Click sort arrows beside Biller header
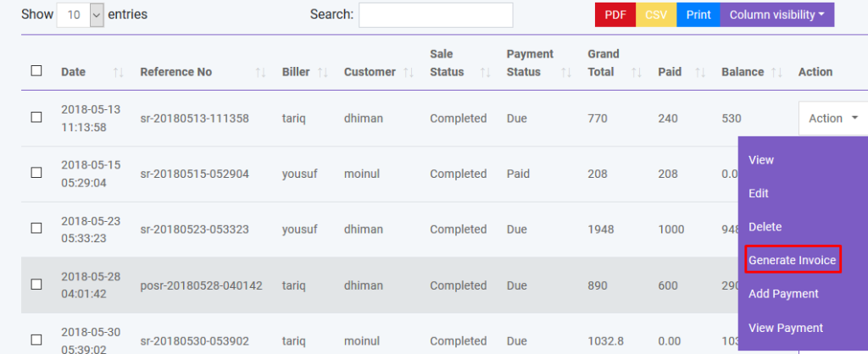The image size is (868, 354). (322, 73)
